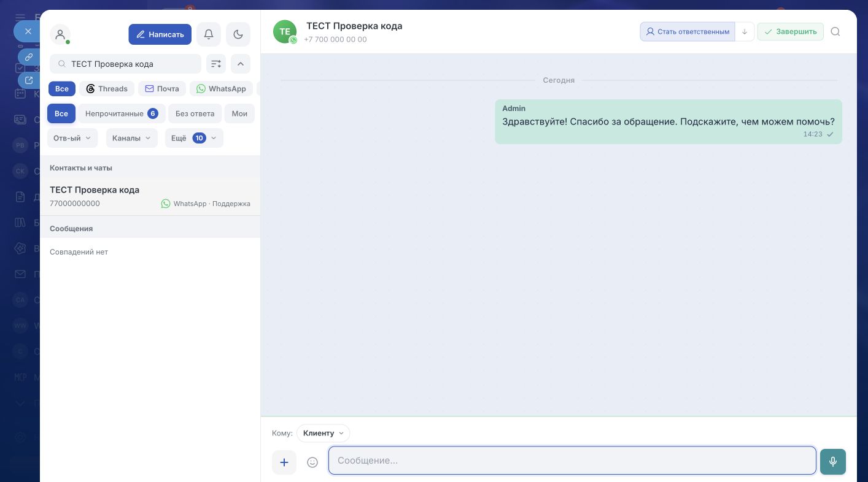Screen dimensions: 868x482
Task: Copy the chat link with the chain icon
Action: coord(29,57)
